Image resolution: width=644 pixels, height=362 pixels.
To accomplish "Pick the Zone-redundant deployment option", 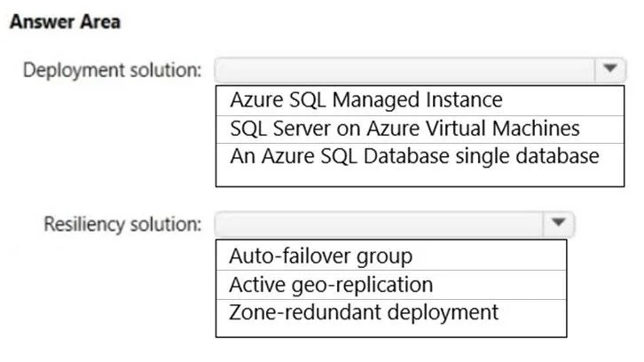I will tap(391, 312).
